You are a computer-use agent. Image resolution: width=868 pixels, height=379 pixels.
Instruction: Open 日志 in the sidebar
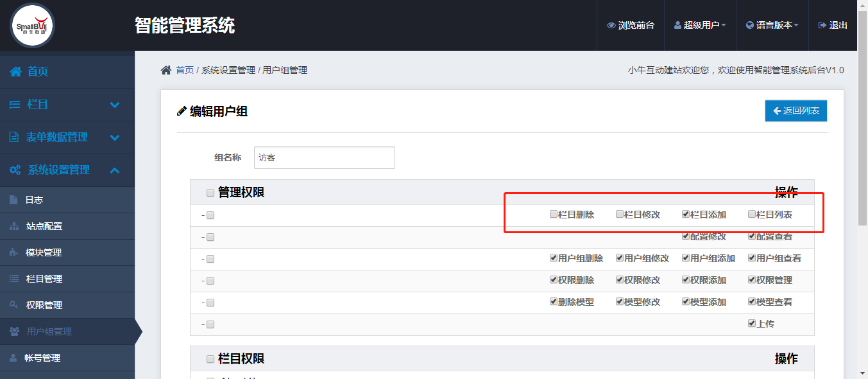[67, 200]
